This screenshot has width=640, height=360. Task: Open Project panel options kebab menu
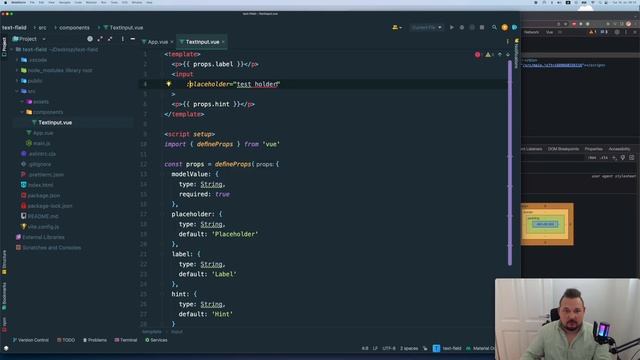(122, 39)
